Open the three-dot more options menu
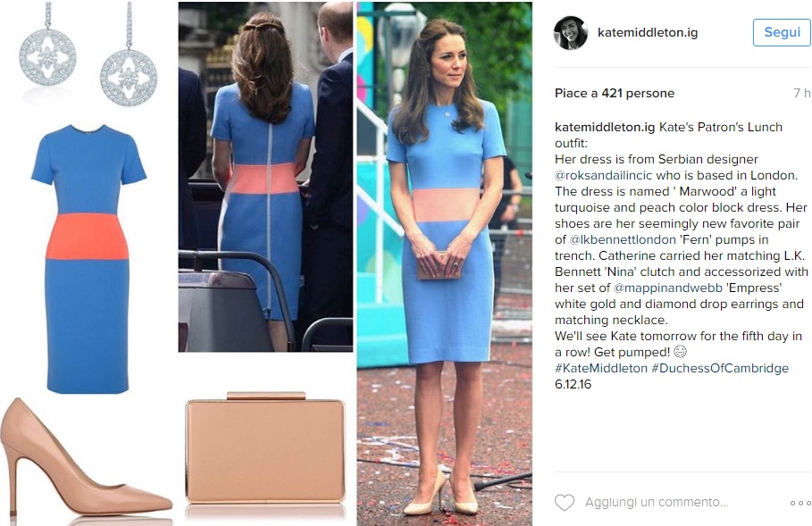812x526 pixels. coord(800,503)
